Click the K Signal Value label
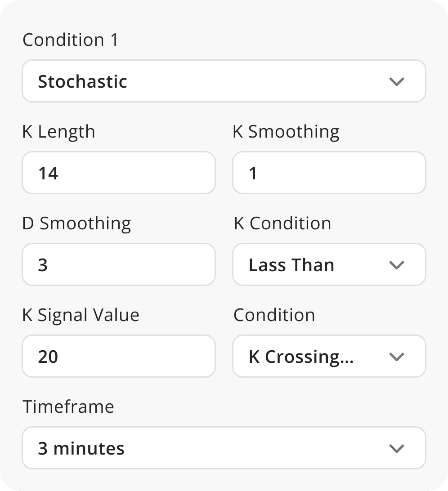The image size is (448, 491). (81, 315)
